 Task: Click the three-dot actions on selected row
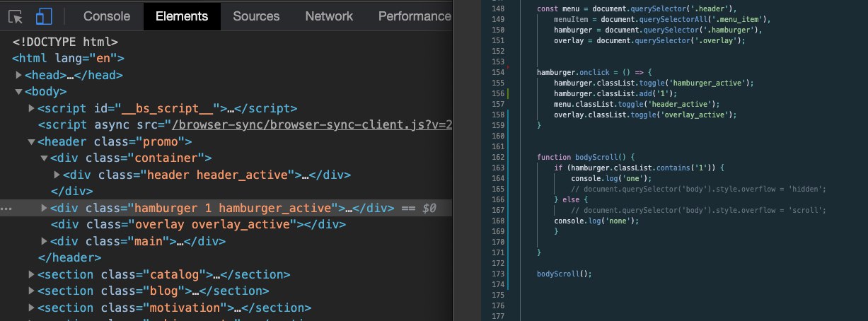coord(6,209)
